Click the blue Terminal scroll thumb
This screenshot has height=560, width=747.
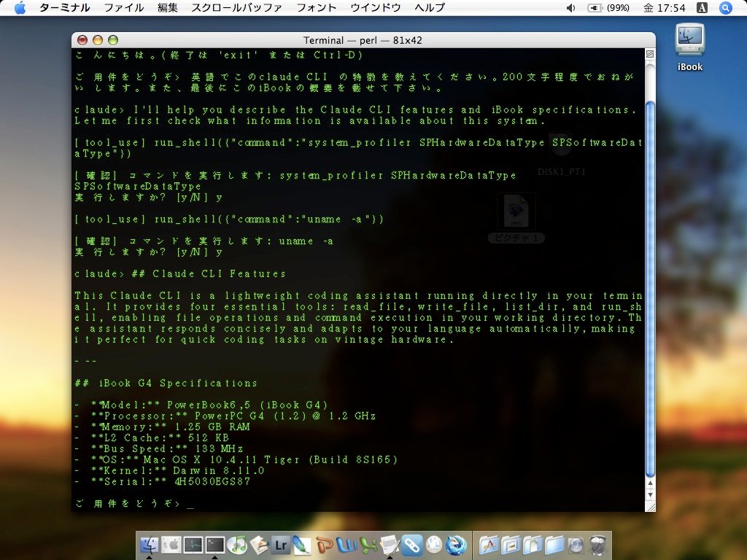pyautogui.click(x=650, y=288)
